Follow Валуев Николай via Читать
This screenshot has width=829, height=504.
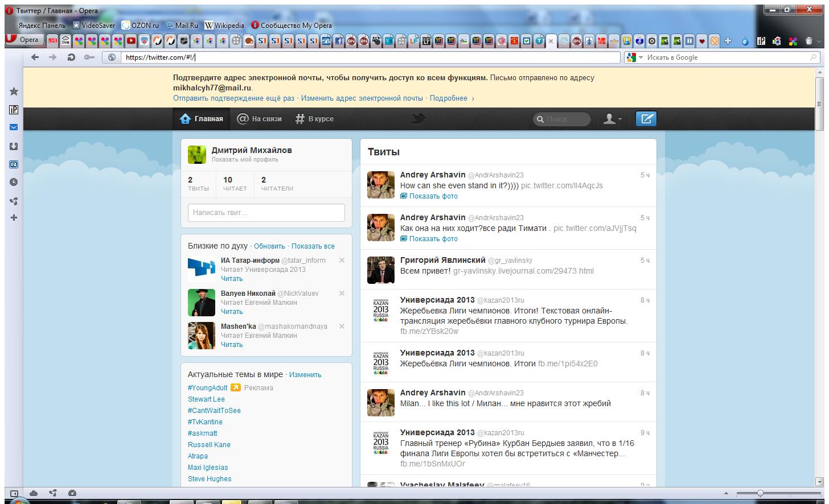(x=232, y=312)
